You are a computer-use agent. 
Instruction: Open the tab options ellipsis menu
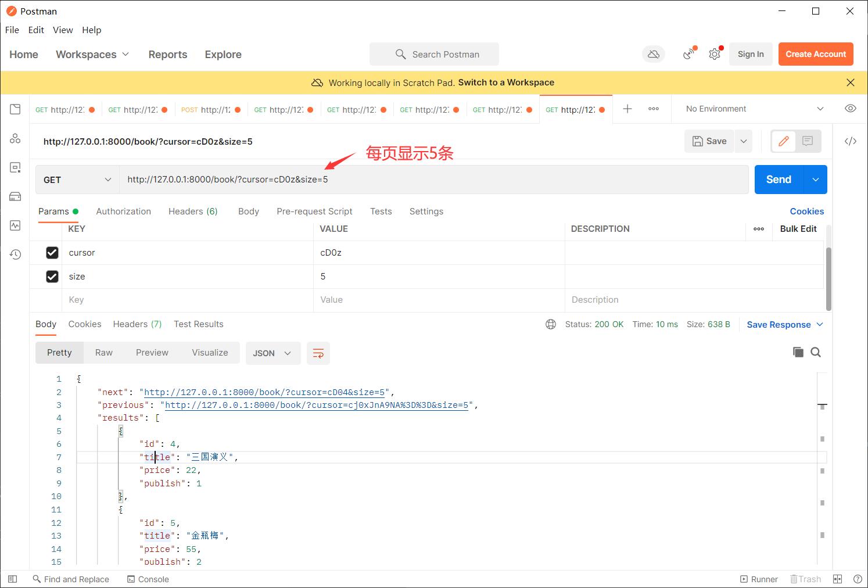[654, 109]
